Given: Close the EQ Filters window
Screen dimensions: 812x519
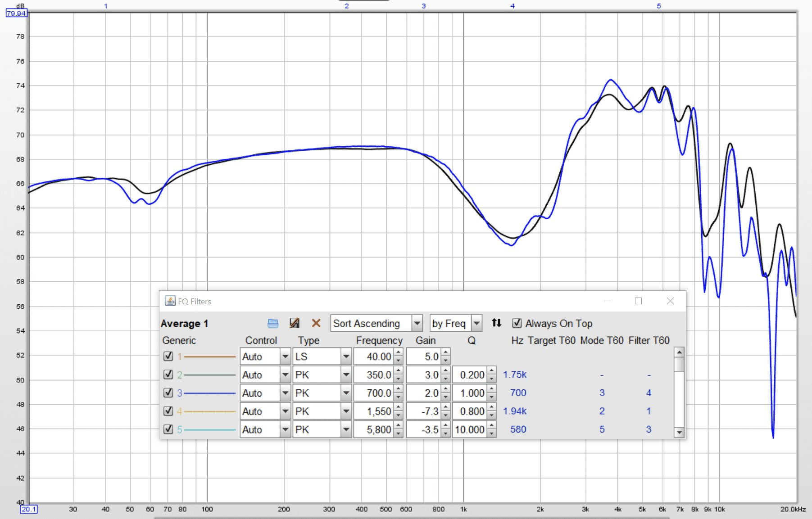Looking at the screenshot, I should point(670,301).
